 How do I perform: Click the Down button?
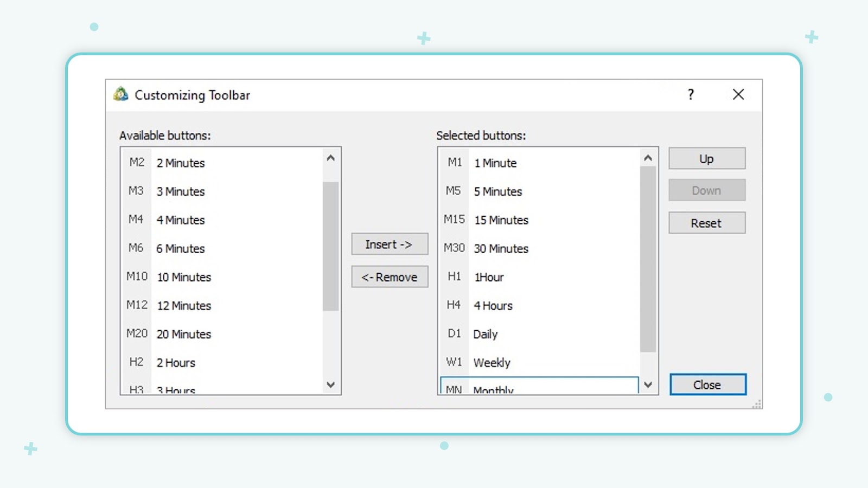(707, 190)
